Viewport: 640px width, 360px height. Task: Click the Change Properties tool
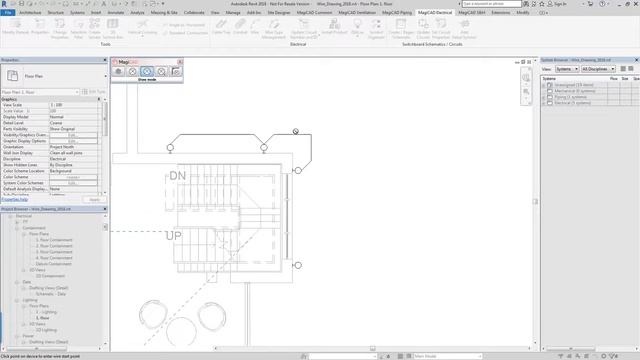click(60, 29)
